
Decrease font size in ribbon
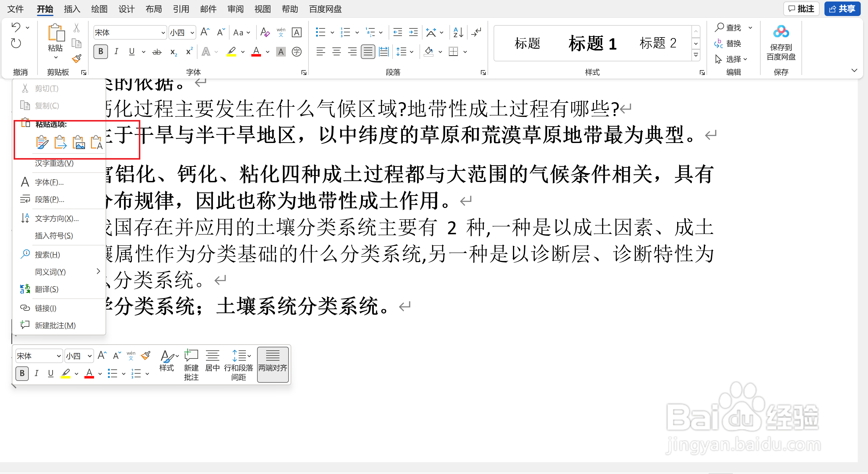221,32
